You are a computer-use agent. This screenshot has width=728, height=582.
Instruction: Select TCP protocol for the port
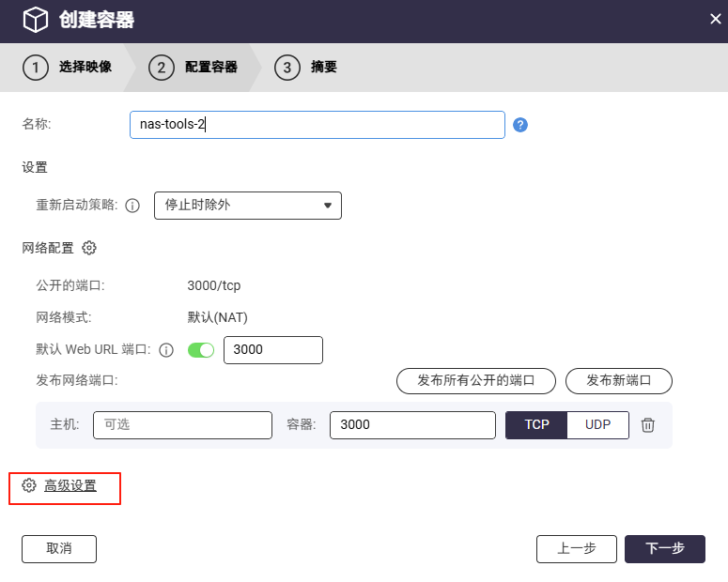point(536,424)
